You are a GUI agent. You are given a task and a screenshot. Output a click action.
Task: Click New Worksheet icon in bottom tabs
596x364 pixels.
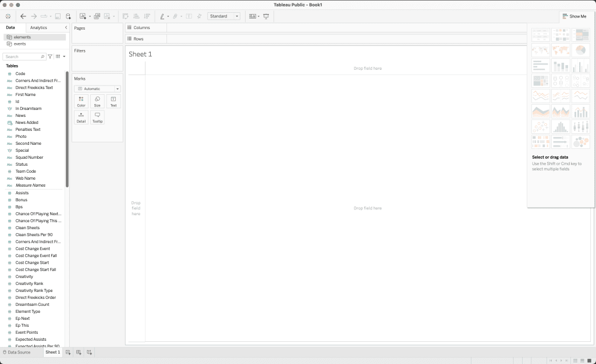[68, 352]
